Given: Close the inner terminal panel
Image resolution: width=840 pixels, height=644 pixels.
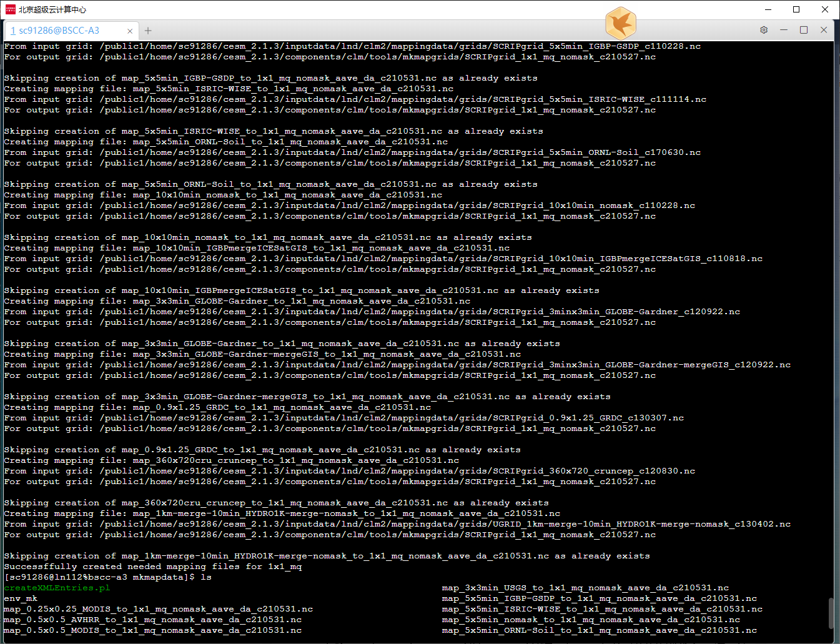Looking at the screenshot, I should click(824, 30).
